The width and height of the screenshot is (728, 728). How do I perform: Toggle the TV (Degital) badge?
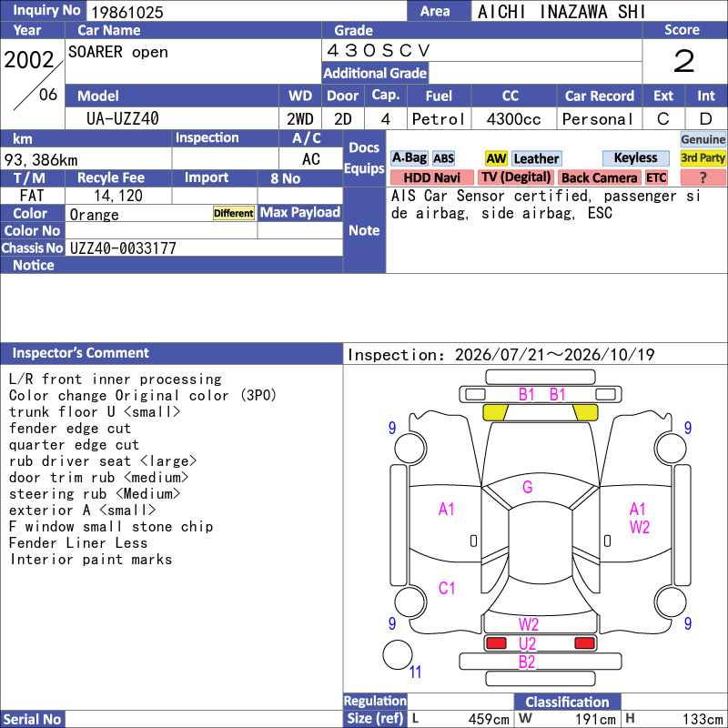tap(516, 177)
